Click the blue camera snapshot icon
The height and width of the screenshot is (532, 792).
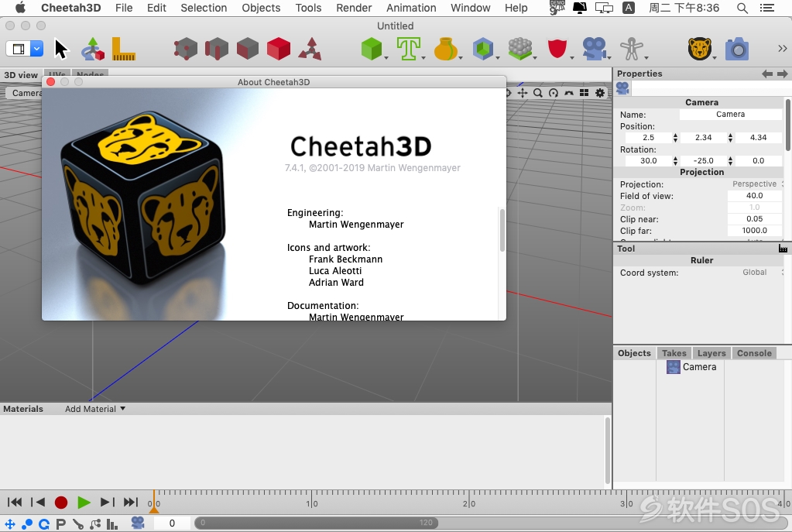click(x=737, y=49)
